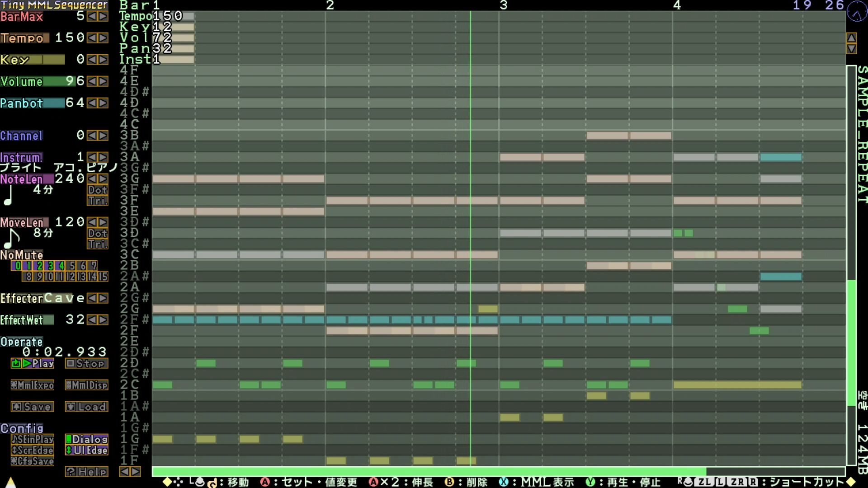The height and width of the screenshot is (488, 868).
Task: Increase Tempo with the right arrow
Action: click(103, 38)
